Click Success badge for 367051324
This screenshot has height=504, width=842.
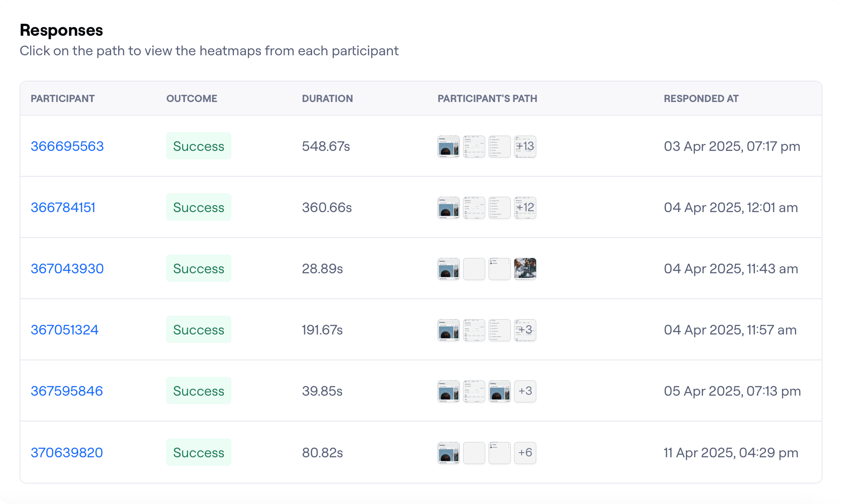(199, 330)
